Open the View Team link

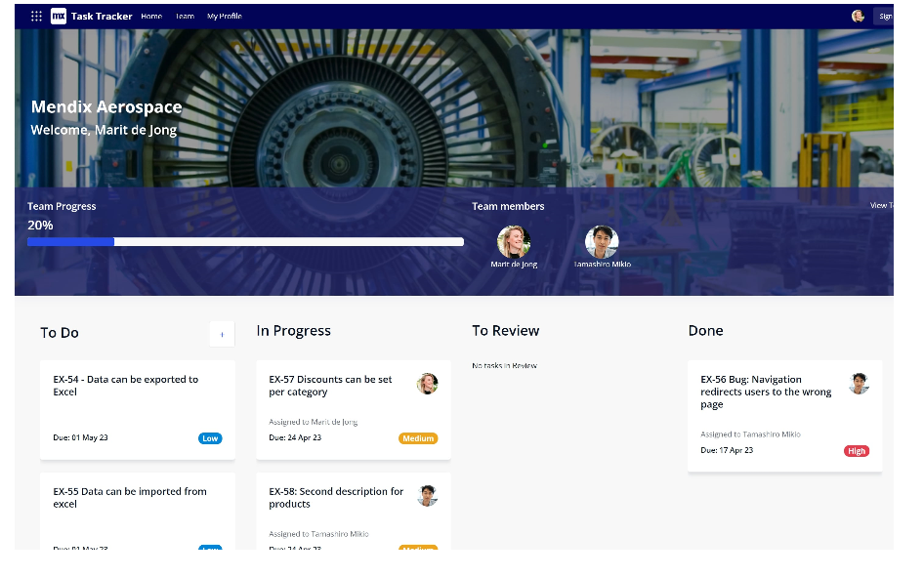pyautogui.click(x=880, y=205)
